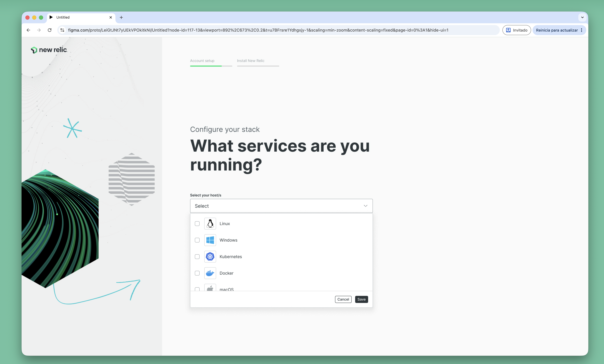Screen dimensions: 604x364
Task: Select the Untitled browser tab
Action: [81, 17]
